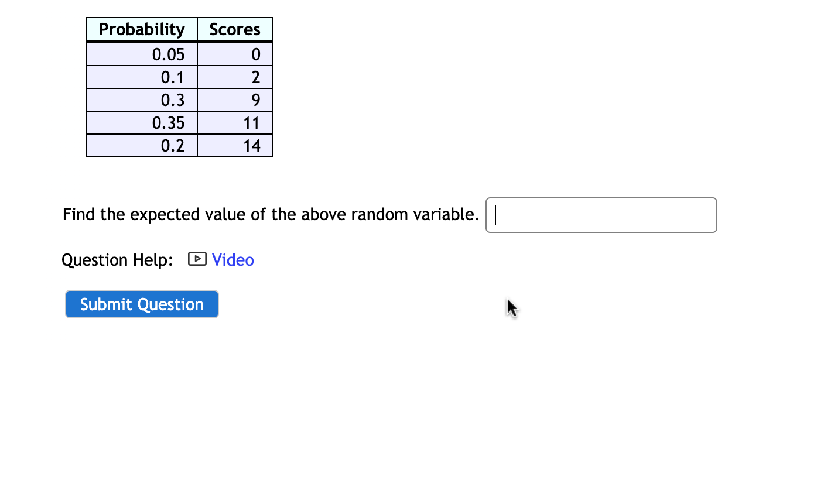
Task: Click the Video play icon
Action: pos(197,259)
